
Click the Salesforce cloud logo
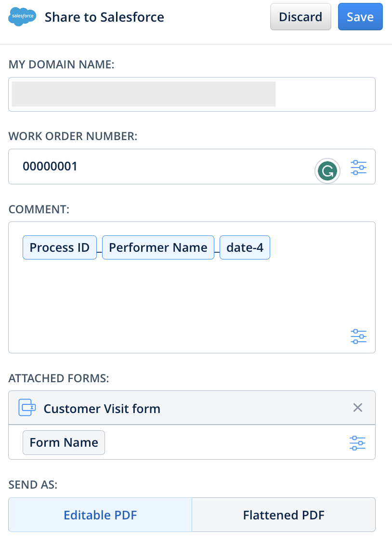(22, 17)
